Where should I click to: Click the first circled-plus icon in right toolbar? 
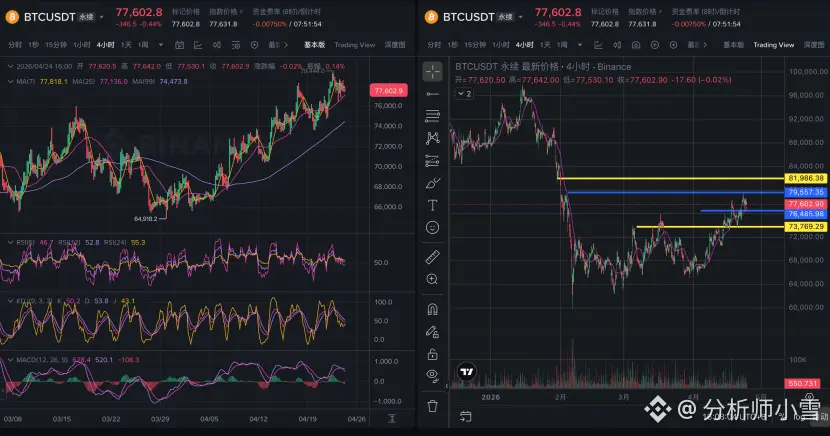(655, 45)
